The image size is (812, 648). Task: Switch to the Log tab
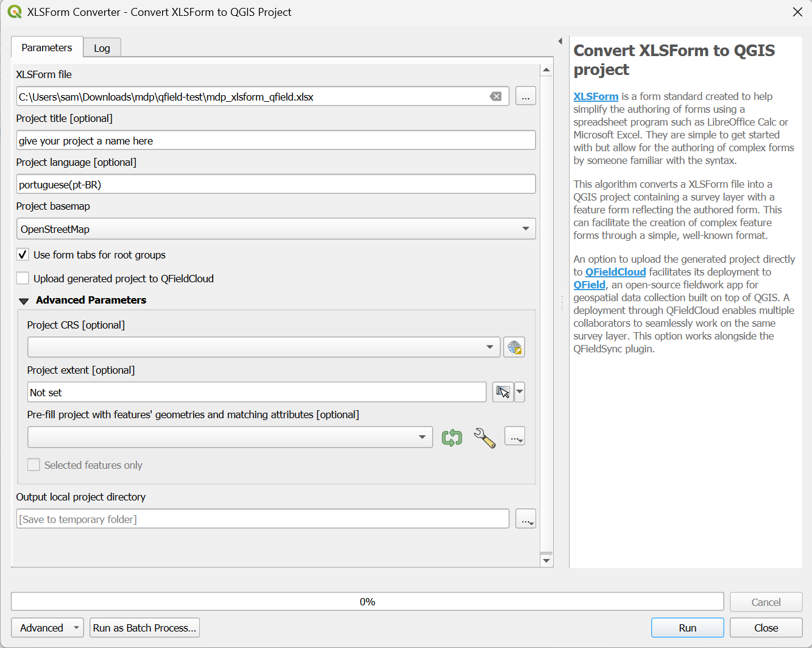click(102, 48)
